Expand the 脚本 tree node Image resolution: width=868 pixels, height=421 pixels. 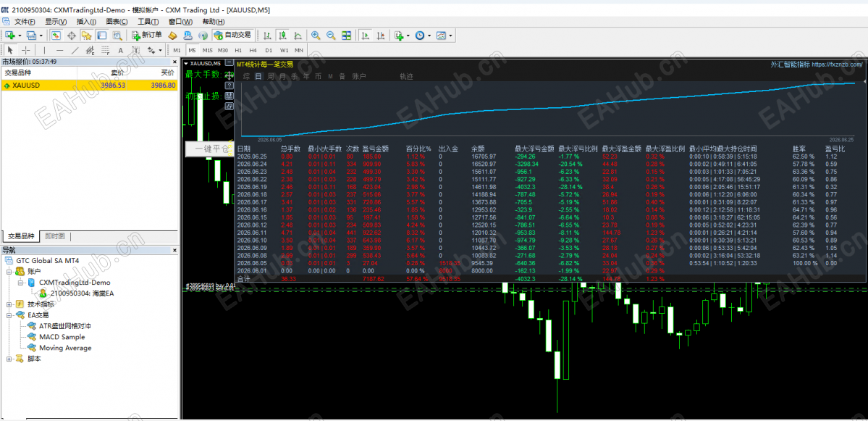[x=9, y=359]
